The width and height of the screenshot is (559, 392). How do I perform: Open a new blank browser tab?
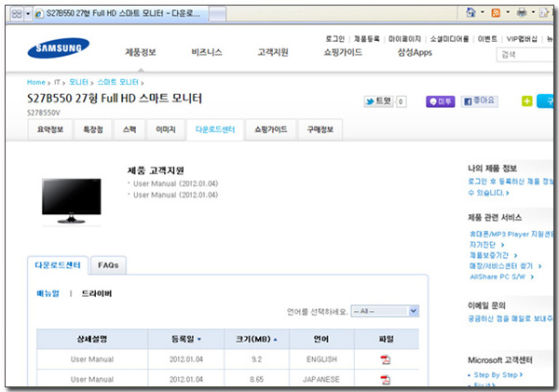pos(217,14)
